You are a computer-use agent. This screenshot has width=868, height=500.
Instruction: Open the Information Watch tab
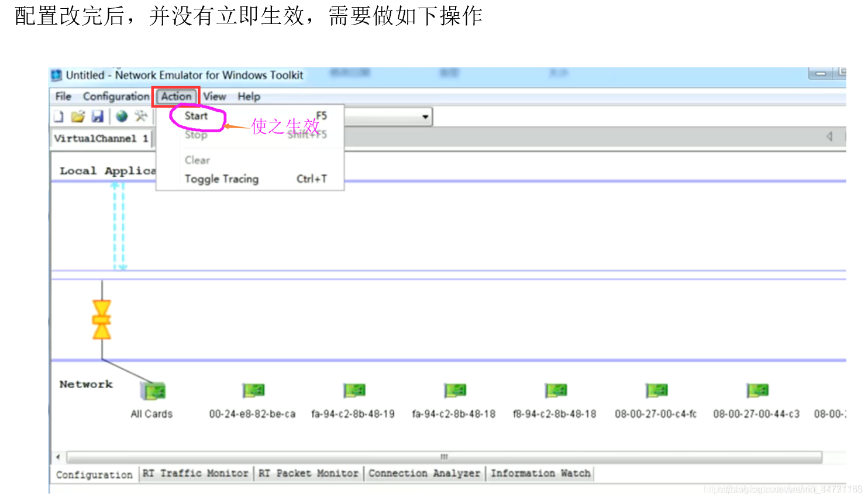[540, 473]
